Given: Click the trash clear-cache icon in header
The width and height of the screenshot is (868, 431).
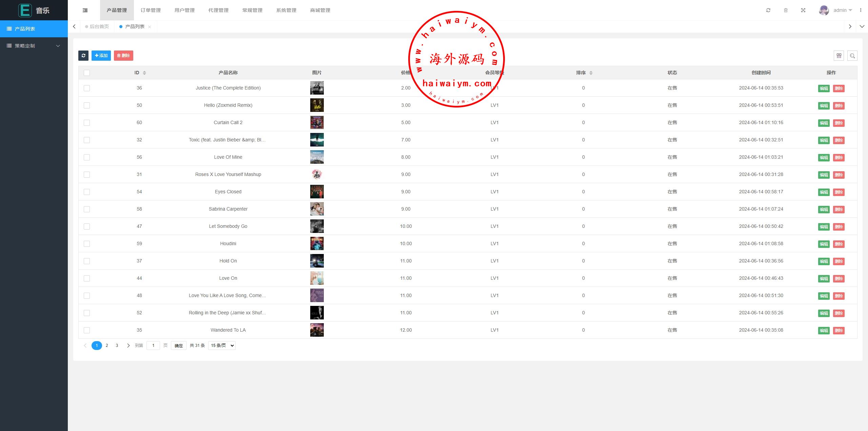Looking at the screenshot, I should click(786, 10).
